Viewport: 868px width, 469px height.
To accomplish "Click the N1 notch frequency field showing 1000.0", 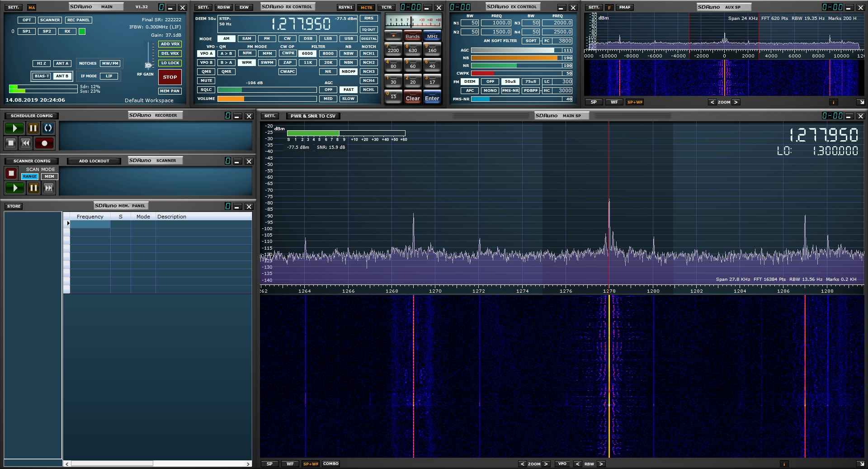I will pos(496,23).
